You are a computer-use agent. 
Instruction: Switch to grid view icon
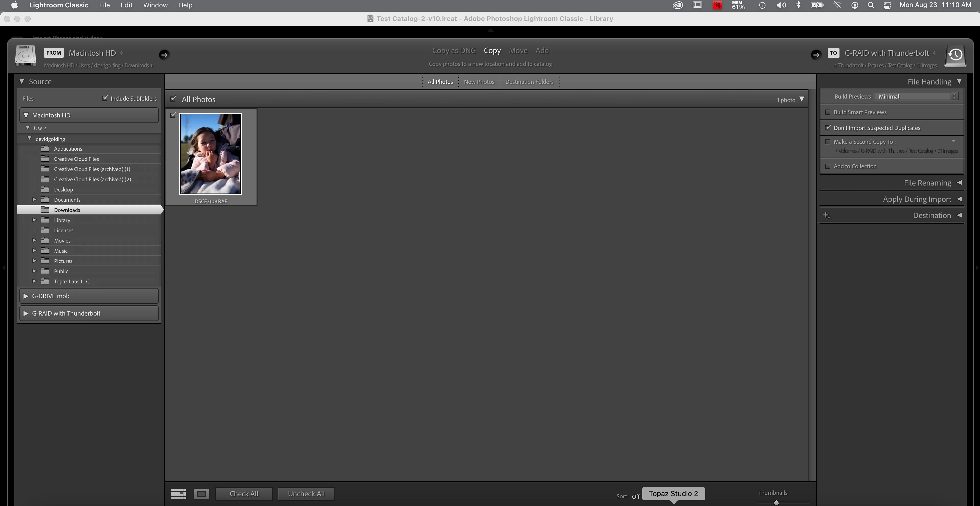click(178, 493)
